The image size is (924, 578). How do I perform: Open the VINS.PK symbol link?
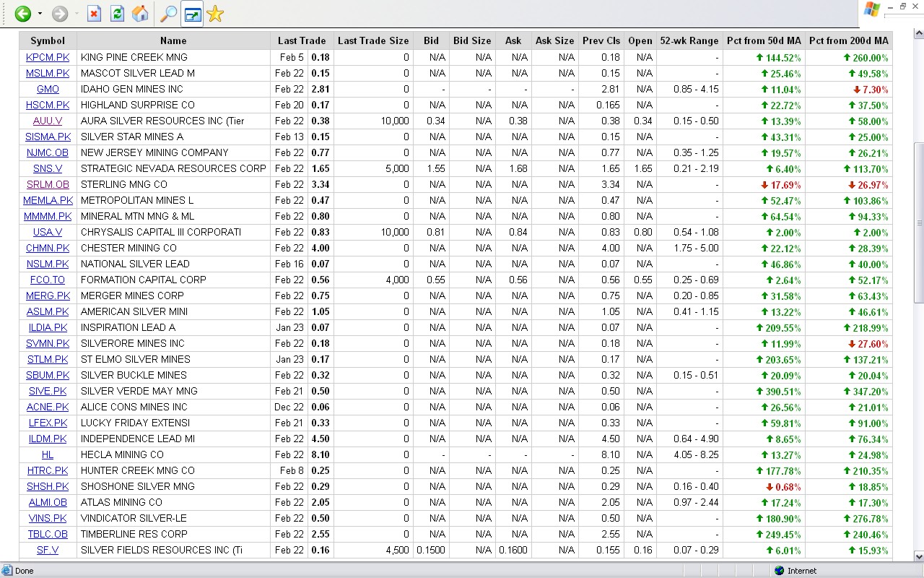pyautogui.click(x=48, y=518)
